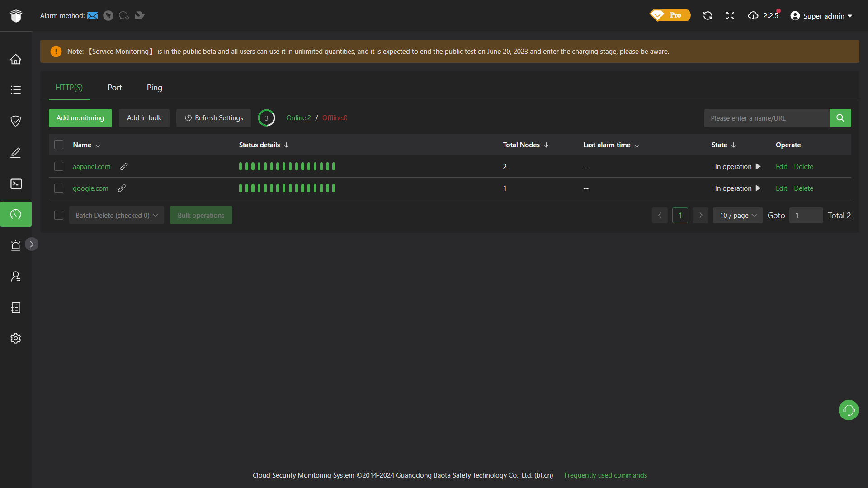
Task: Switch to the Ping tab
Action: click(154, 88)
